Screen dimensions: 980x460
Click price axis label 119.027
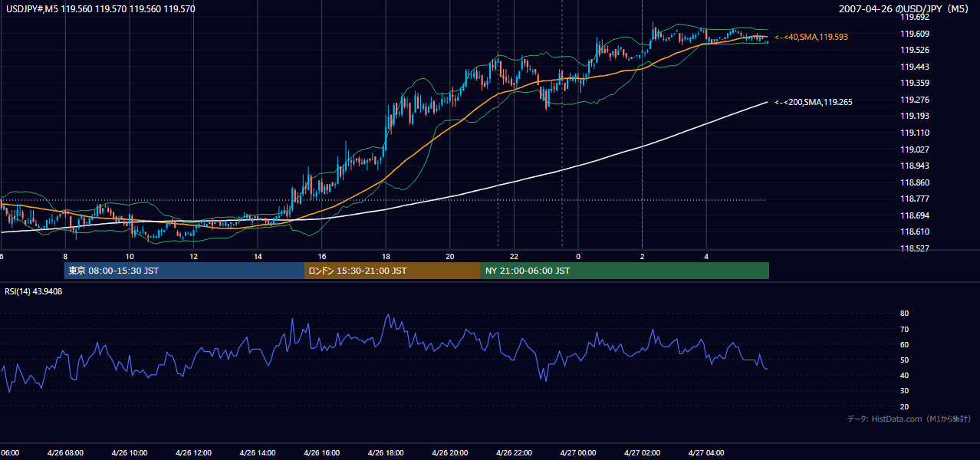pos(915,149)
